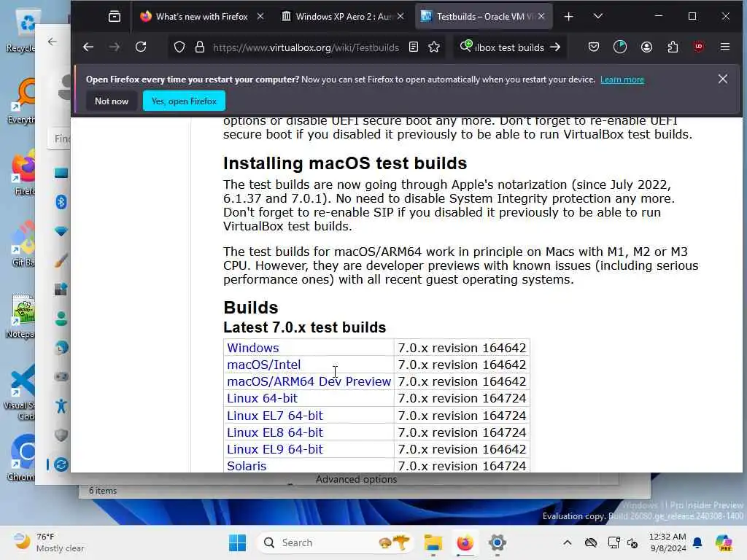Click Advanced options in Settings window

356,479
